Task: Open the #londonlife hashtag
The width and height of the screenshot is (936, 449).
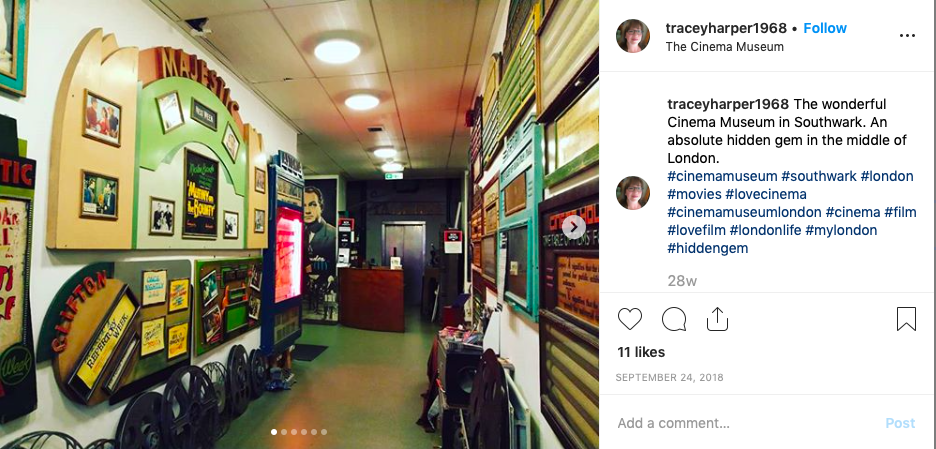Action: [x=765, y=230]
